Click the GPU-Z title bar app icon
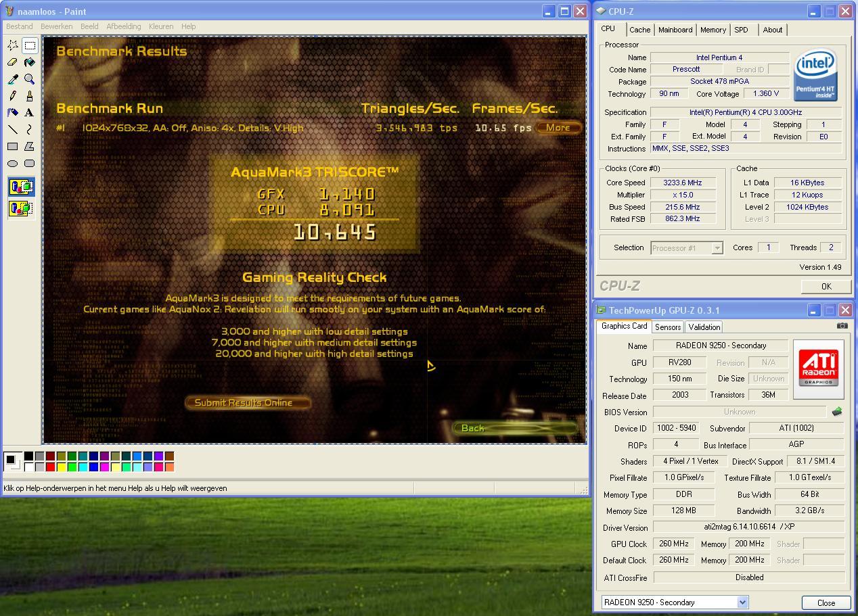 click(601, 310)
